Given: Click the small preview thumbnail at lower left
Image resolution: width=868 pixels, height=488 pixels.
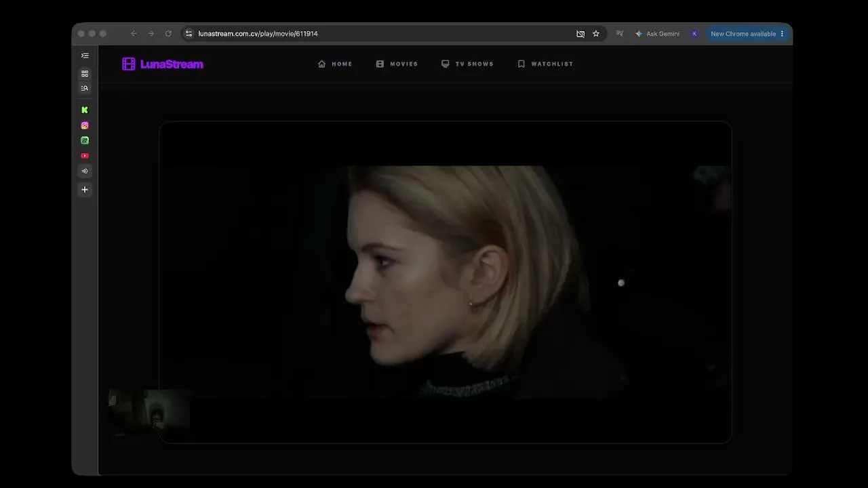Looking at the screenshot, I should pyautogui.click(x=149, y=412).
